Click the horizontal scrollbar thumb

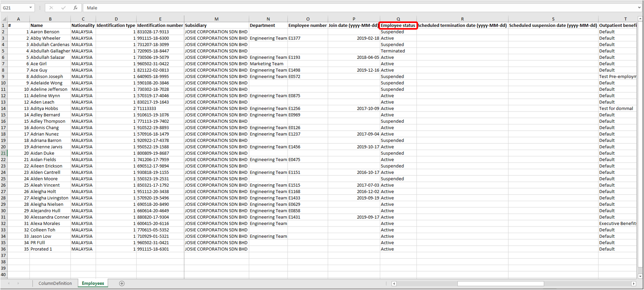[500, 284]
